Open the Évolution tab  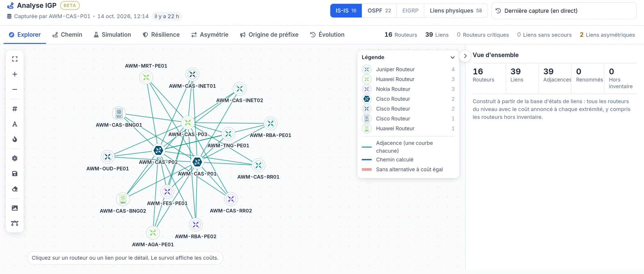pyautogui.click(x=327, y=34)
